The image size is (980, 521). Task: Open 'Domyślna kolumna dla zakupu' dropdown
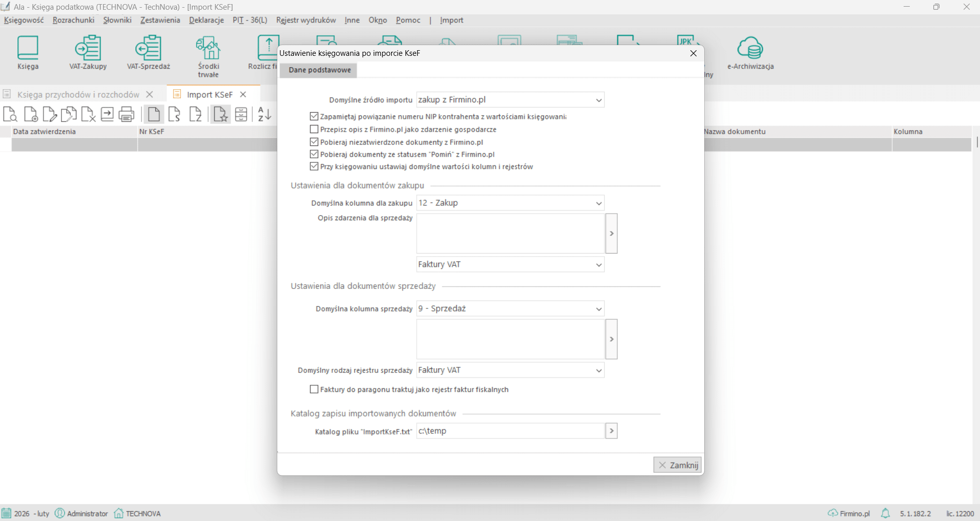pos(598,203)
